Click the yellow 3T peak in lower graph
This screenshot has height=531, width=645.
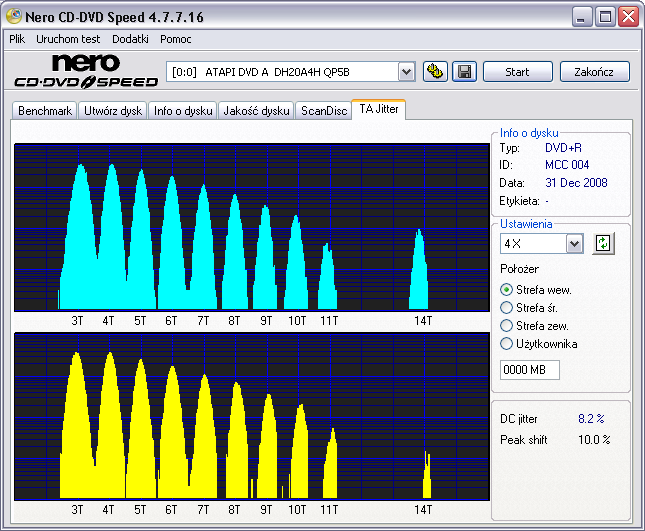pos(77,428)
